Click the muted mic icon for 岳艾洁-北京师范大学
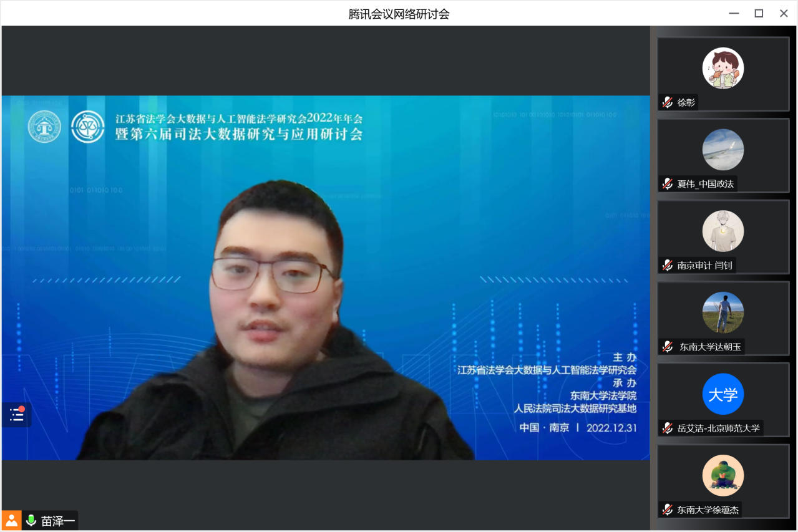The image size is (798, 532). point(668,428)
